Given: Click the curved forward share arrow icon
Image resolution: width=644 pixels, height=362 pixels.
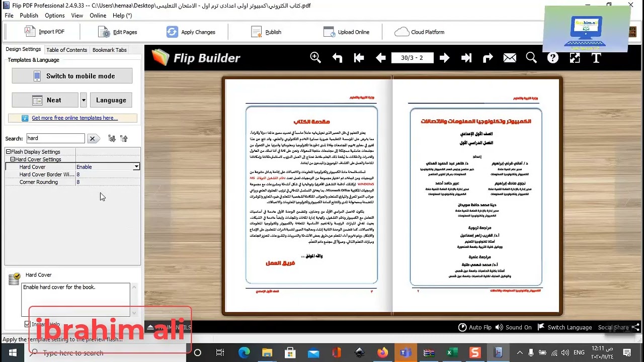Looking at the screenshot, I should (488, 58).
